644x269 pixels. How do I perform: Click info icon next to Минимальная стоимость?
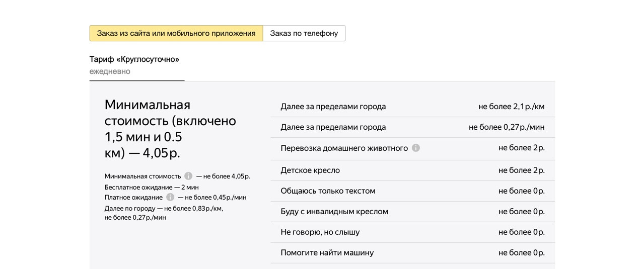188,176
